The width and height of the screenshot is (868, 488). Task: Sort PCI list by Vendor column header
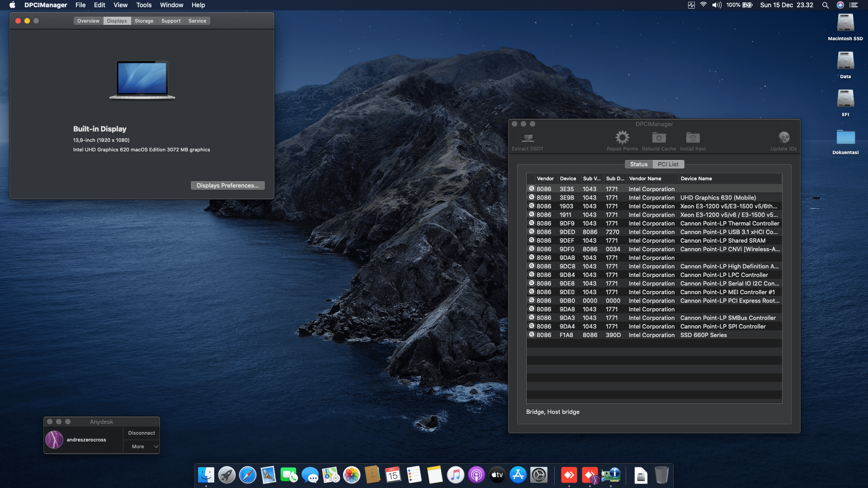tap(545, 178)
